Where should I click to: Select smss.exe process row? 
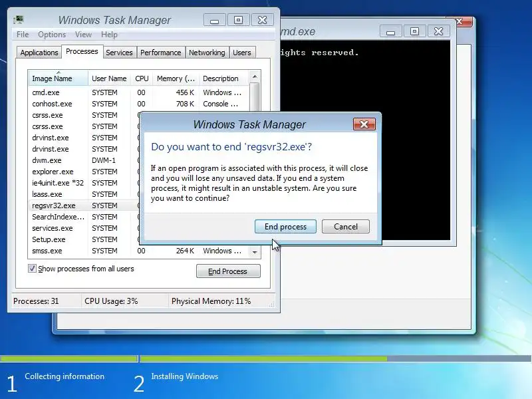click(138, 251)
